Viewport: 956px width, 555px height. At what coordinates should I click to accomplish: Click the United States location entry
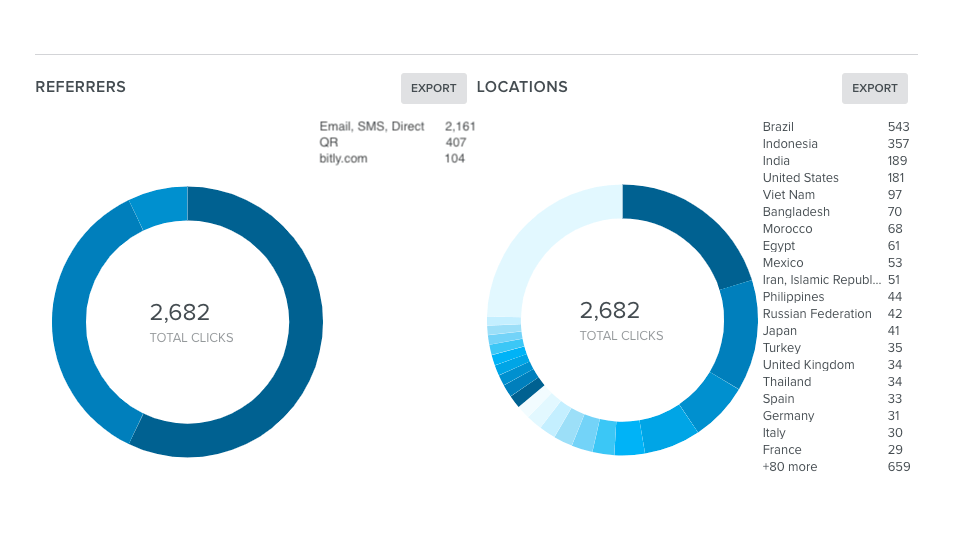click(800, 178)
